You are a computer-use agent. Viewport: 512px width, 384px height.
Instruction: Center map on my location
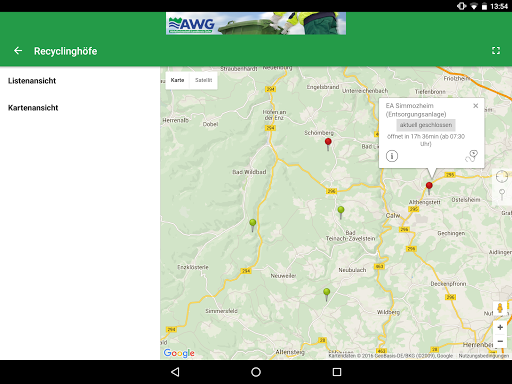[502, 177]
